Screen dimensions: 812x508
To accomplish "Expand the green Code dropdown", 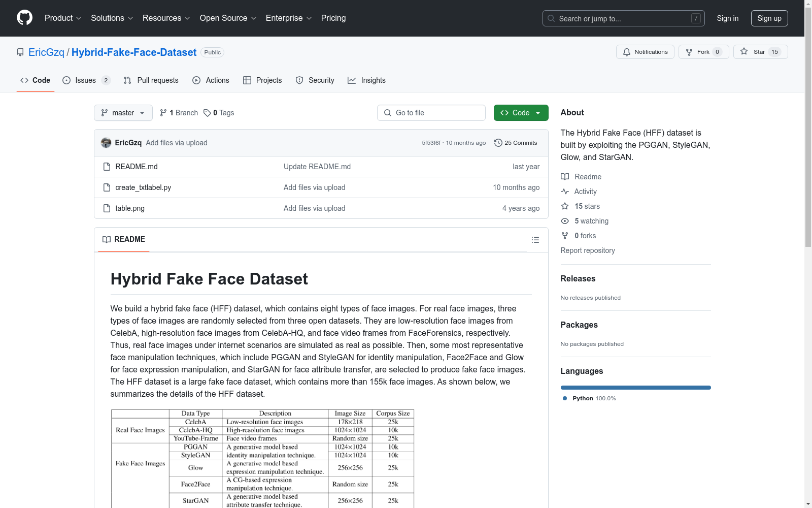I will (521, 113).
